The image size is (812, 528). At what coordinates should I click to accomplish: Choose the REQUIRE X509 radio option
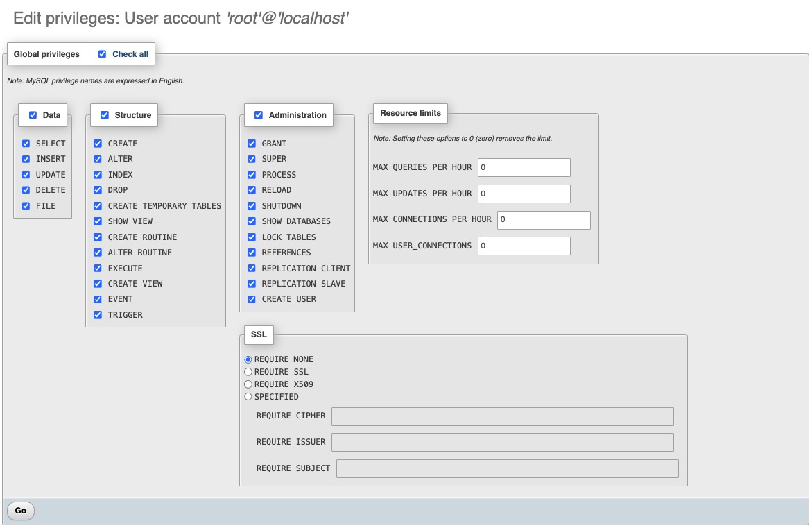coord(248,384)
